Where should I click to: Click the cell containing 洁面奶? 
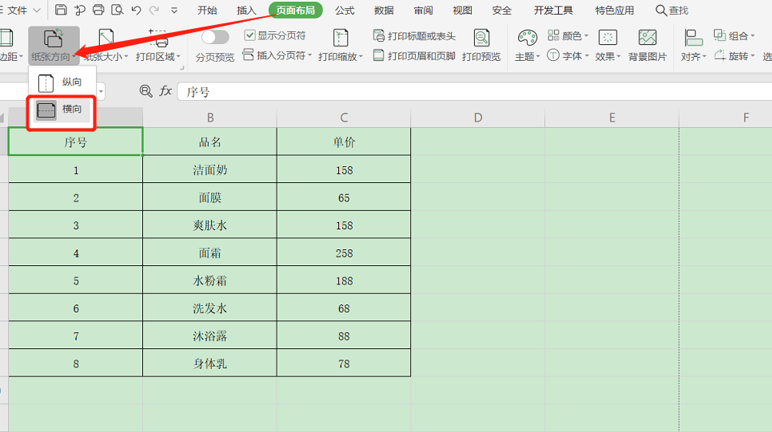[x=210, y=170]
